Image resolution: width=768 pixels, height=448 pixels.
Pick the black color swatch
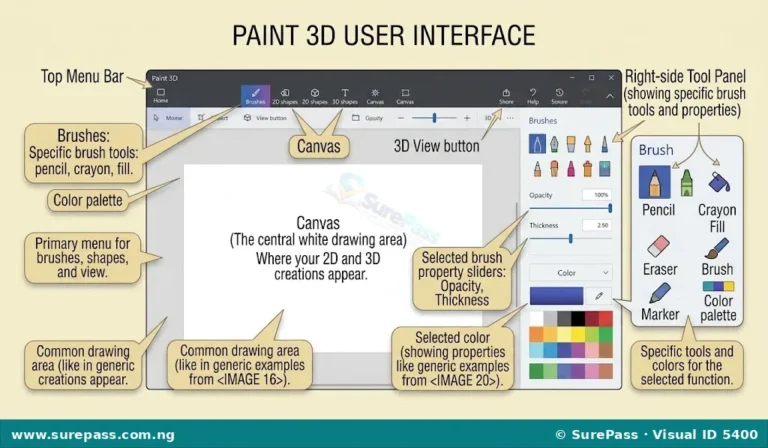pos(578,318)
